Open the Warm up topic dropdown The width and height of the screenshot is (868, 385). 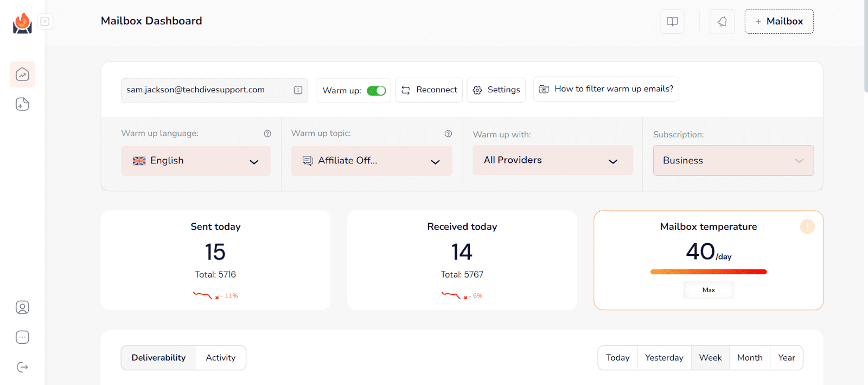tap(371, 161)
